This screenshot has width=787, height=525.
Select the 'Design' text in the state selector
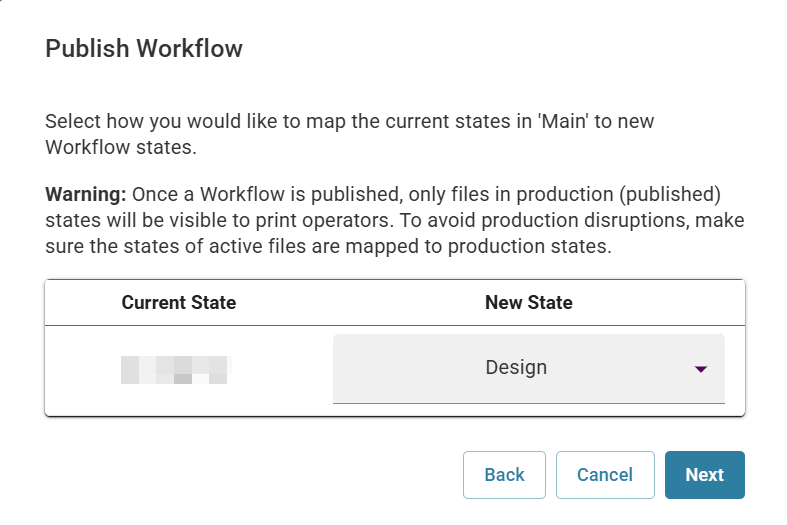[x=516, y=367]
